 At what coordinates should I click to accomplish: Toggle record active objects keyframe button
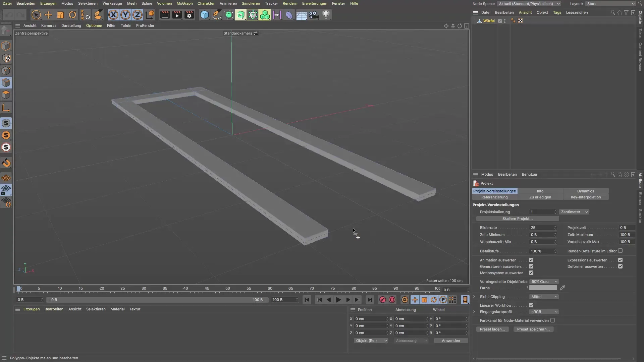tap(382, 300)
